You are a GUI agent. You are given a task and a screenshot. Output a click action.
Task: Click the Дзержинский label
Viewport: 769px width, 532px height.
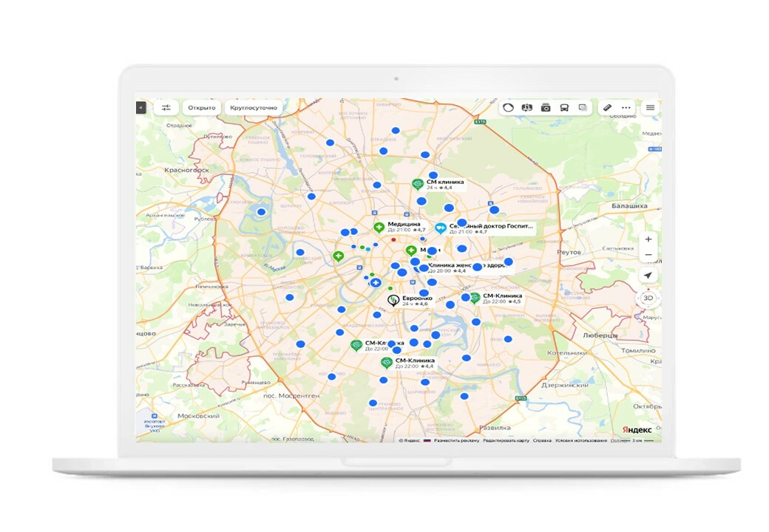coord(564,385)
